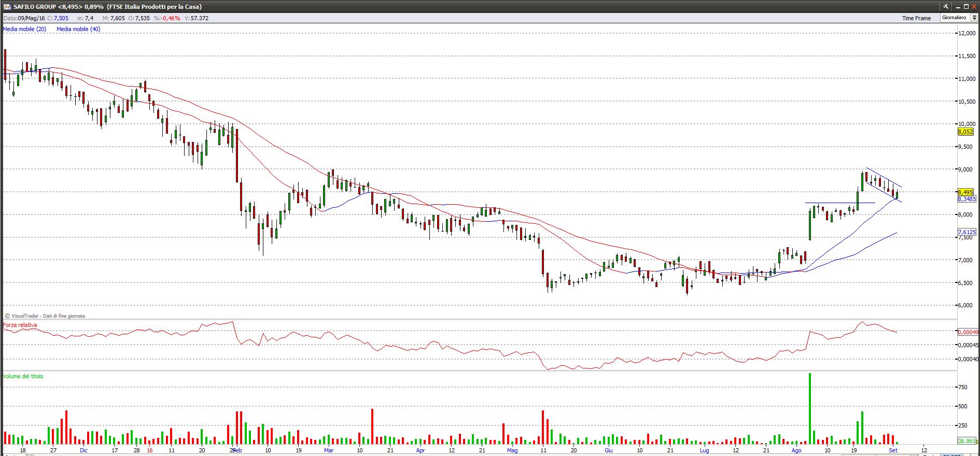Screen dimensions: 980x456
Task: Click the Media mobile (20) indicator label
Action: (24, 29)
